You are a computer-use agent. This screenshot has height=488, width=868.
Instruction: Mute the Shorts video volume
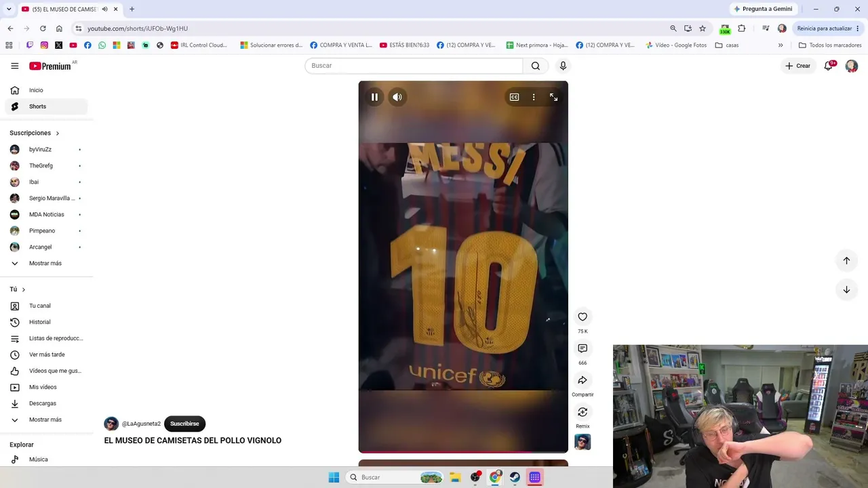tap(397, 97)
